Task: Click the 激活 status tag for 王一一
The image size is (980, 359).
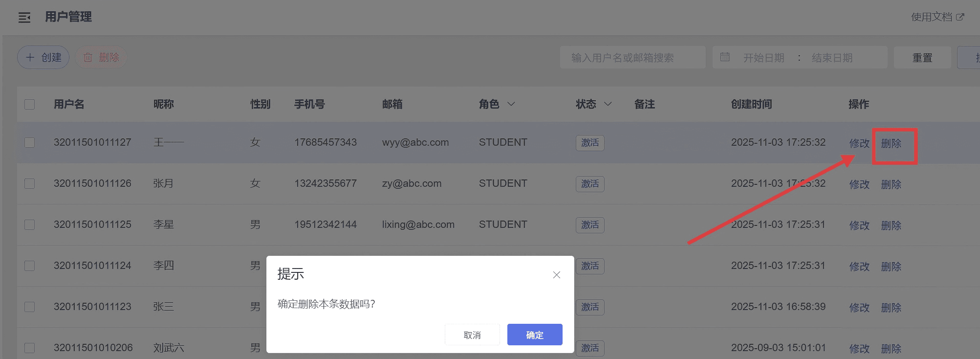Action: pyautogui.click(x=590, y=143)
